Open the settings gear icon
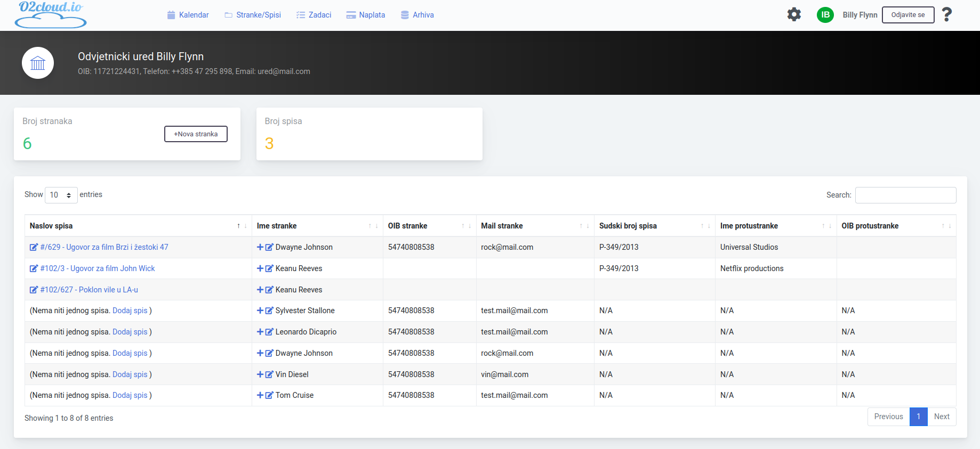This screenshot has height=449, width=980. 794,14
